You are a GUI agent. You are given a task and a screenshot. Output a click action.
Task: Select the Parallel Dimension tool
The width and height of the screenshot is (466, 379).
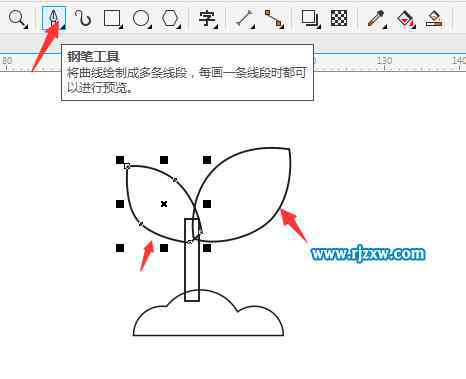(x=244, y=18)
